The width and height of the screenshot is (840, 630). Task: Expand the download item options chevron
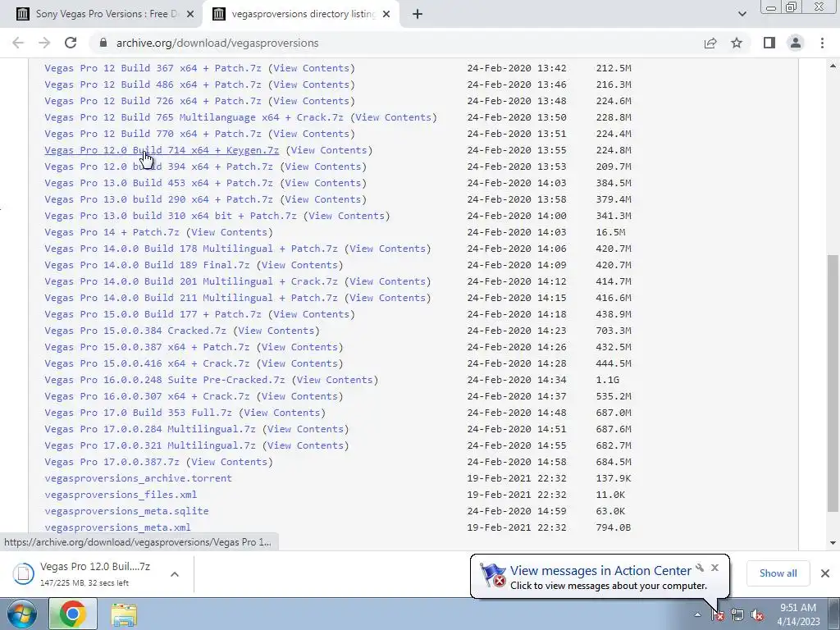[175, 573]
